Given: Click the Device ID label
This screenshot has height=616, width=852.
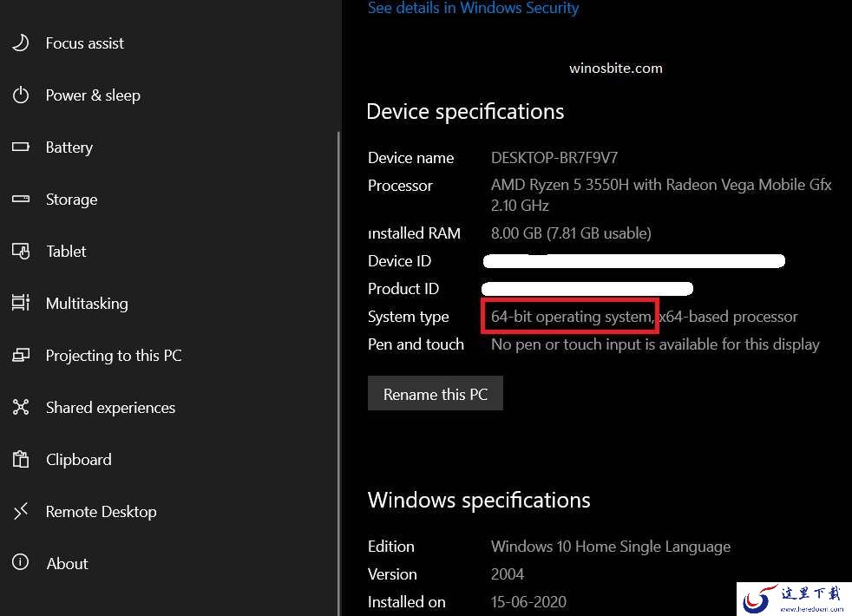Looking at the screenshot, I should click(399, 261).
